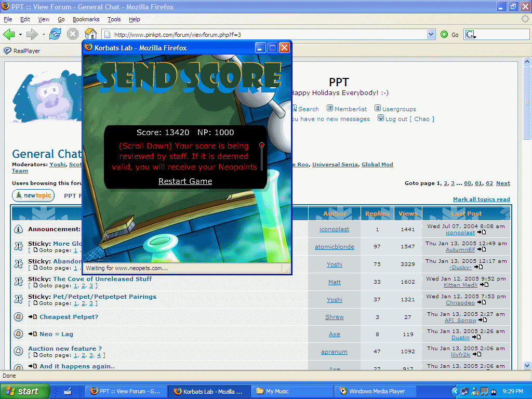The image size is (532, 399).
Task: View latest post icon by Kitten Medli
Action: [484, 285]
